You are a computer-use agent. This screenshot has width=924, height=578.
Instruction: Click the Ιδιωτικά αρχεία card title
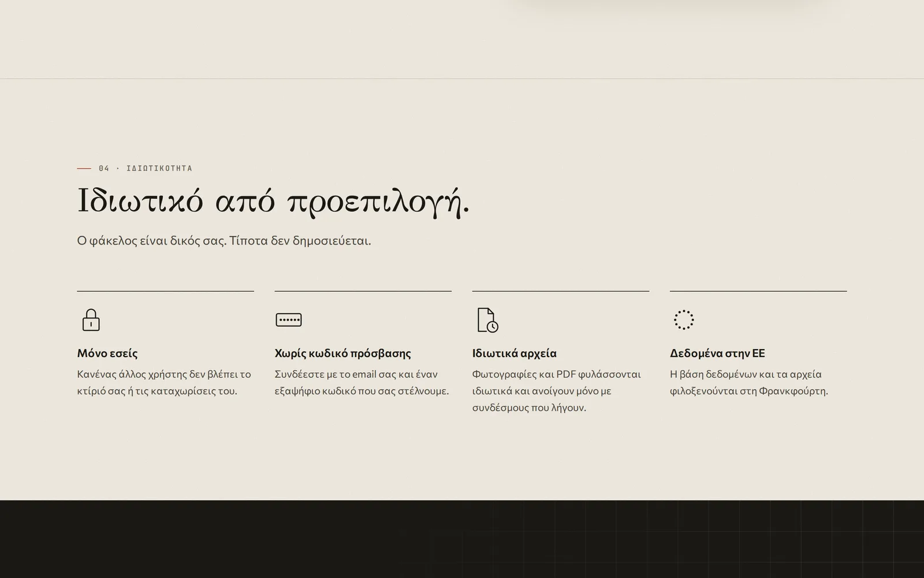[x=515, y=353]
